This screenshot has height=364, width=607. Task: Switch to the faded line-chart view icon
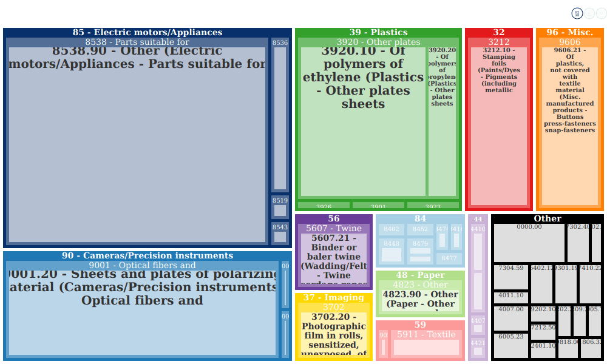(x=589, y=13)
